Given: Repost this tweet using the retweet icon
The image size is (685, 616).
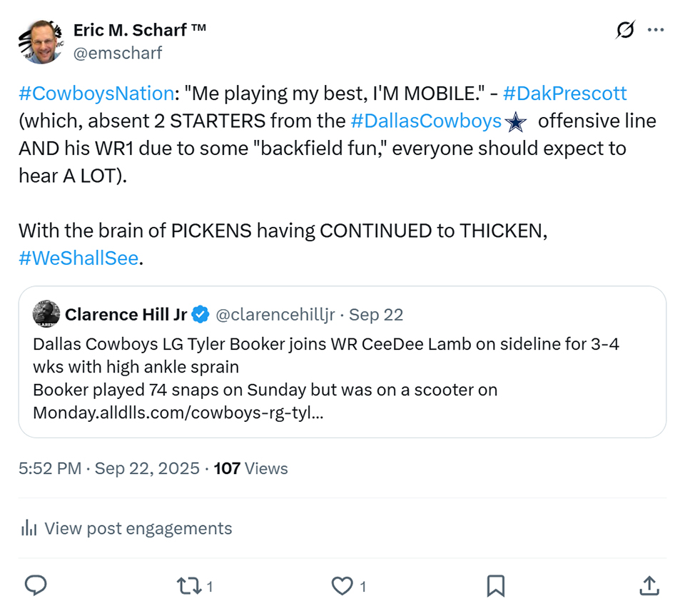Looking at the screenshot, I should click(x=188, y=586).
